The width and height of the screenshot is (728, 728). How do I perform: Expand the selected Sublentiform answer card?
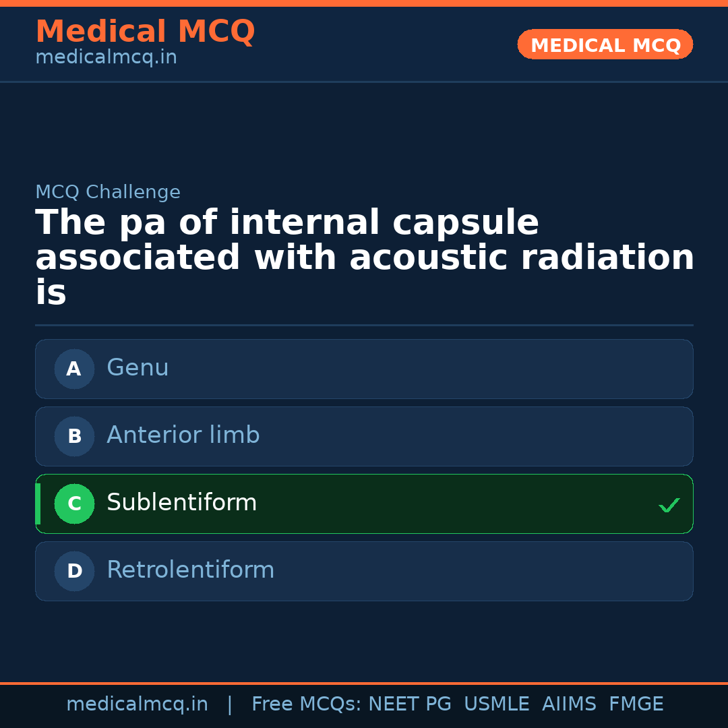[364, 504]
